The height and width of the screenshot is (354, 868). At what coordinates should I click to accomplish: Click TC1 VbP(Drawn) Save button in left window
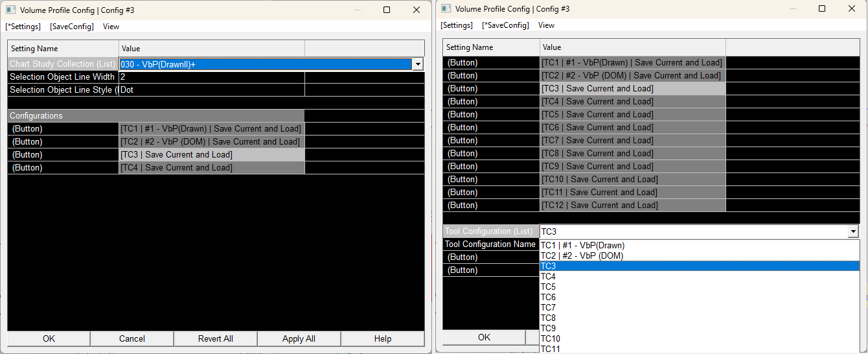212,129
